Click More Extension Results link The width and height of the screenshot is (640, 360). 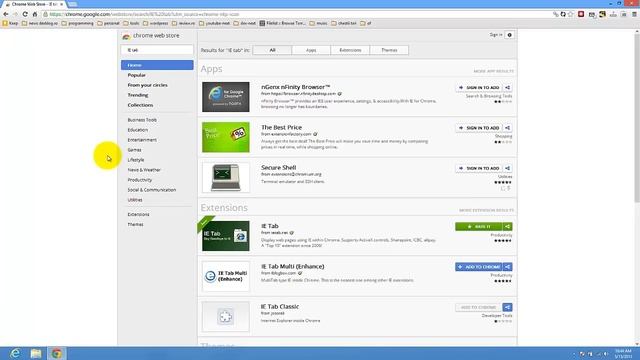pos(486,210)
